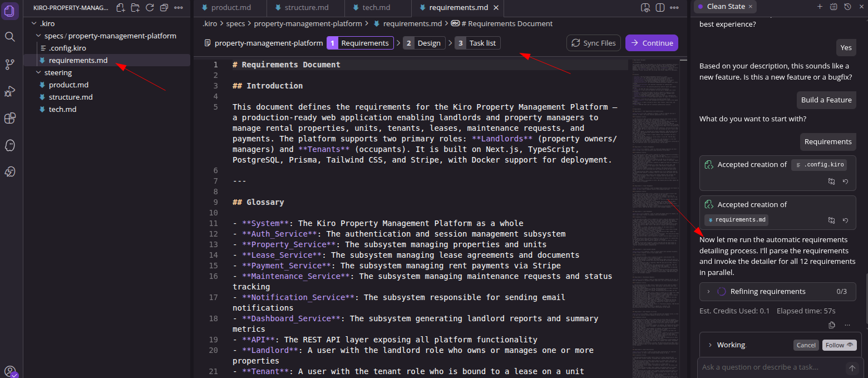Click the .kiro breadcrumb segment

[209, 24]
